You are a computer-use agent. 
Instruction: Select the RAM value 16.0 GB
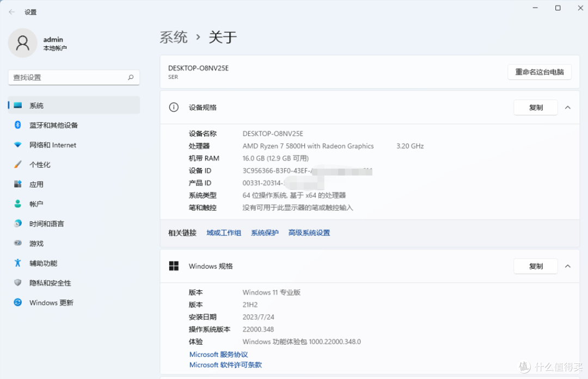(275, 158)
